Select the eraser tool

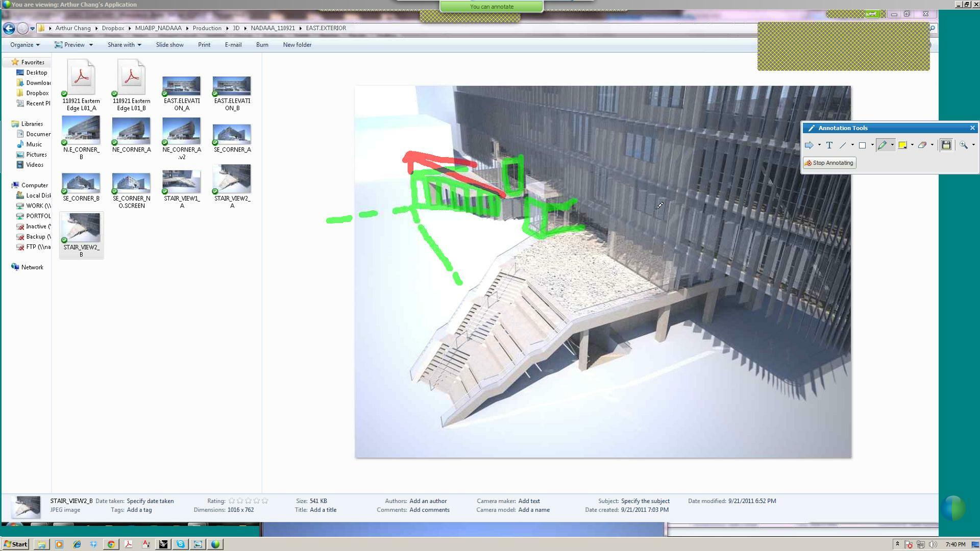pyautogui.click(x=922, y=145)
